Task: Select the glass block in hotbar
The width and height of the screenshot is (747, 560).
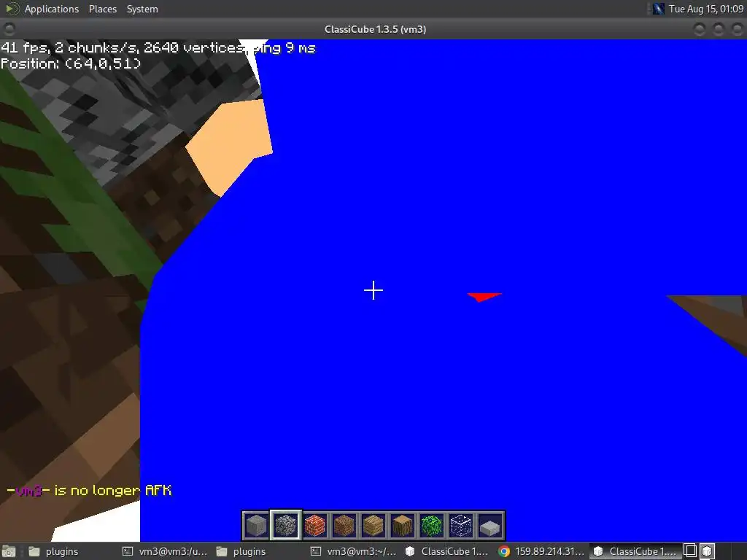Action: (x=461, y=526)
